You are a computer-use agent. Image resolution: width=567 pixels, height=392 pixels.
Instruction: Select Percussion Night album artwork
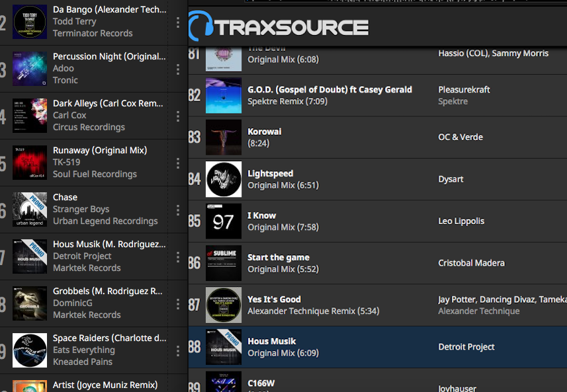pos(30,69)
